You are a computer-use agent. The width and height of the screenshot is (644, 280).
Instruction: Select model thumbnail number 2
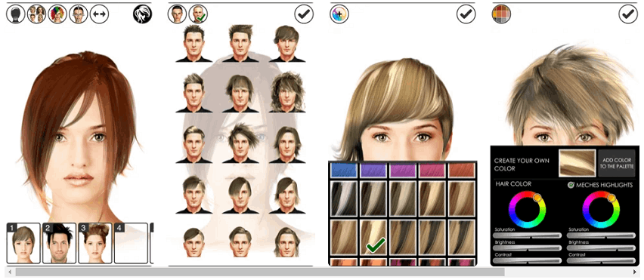(60, 243)
